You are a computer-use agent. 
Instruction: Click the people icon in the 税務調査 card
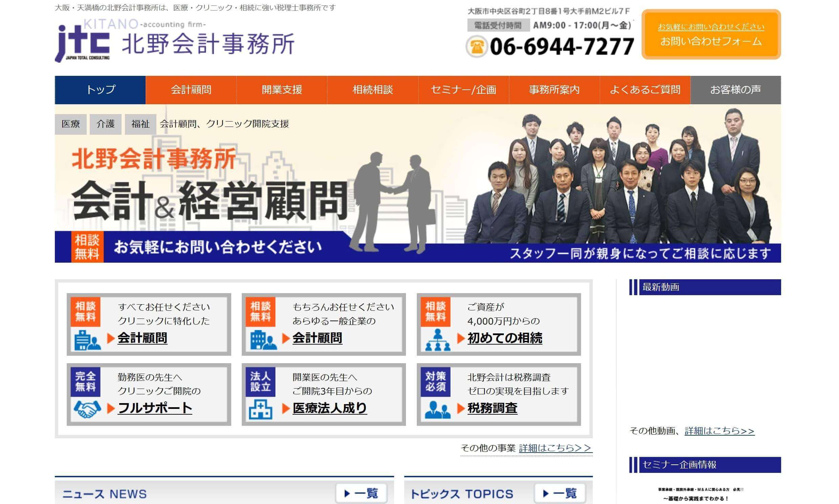tap(437, 410)
